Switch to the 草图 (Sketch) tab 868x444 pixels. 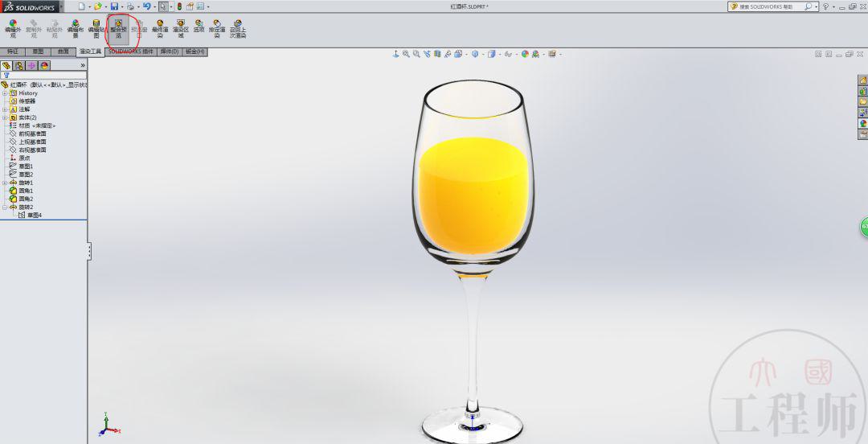point(38,51)
